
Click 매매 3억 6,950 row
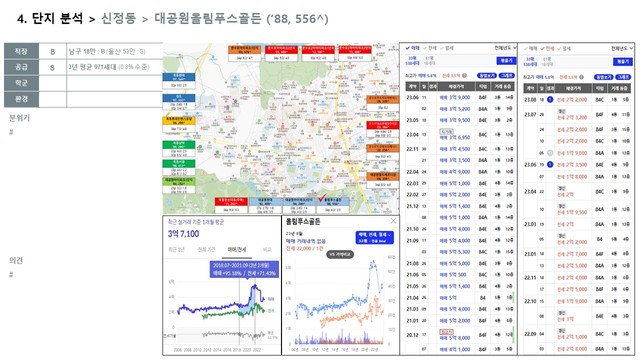(x=460, y=135)
